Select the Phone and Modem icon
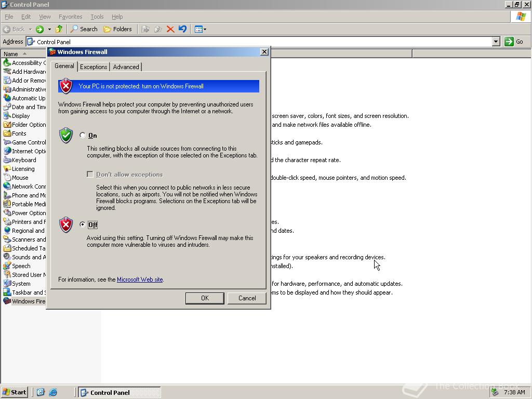The width and height of the screenshot is (532, 399). click(7, 195)
